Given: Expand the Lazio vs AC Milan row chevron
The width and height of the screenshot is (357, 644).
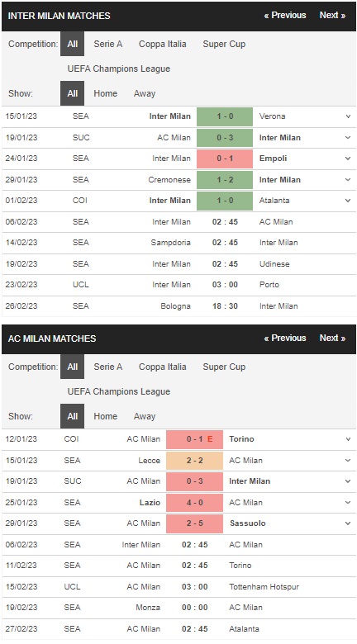Looking at the screenshot, I should tap(348, 502).
